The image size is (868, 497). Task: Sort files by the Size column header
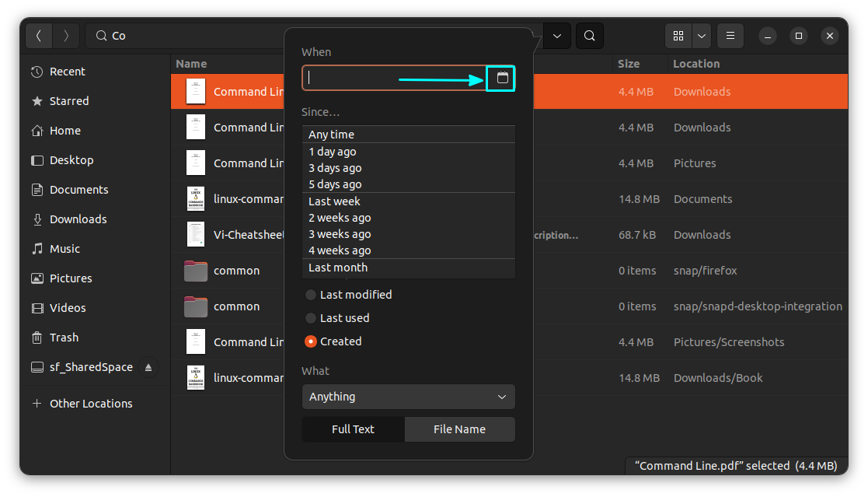(x=629, y=64)
